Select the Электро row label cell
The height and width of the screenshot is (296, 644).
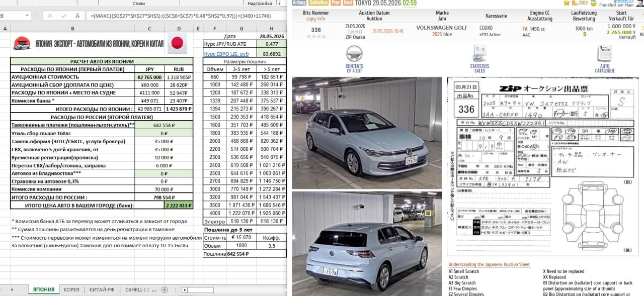(x=215, y=221)
